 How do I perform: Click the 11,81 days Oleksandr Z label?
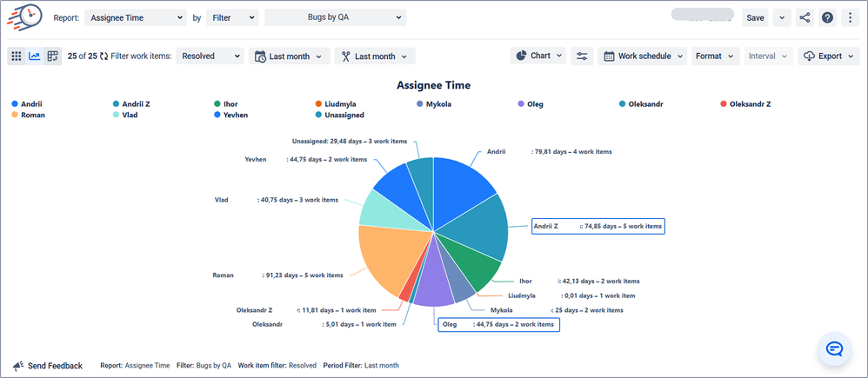point(306,310)
